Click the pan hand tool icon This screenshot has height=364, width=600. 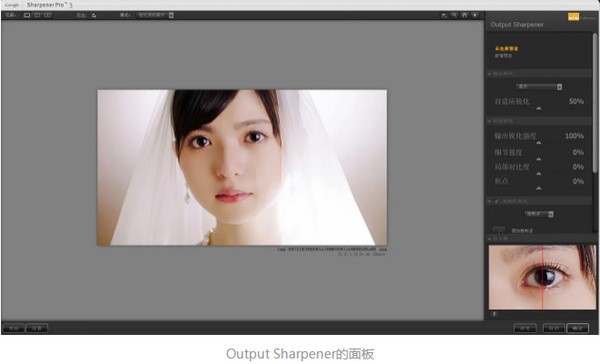pyautogui.click(x=464, y=15)
